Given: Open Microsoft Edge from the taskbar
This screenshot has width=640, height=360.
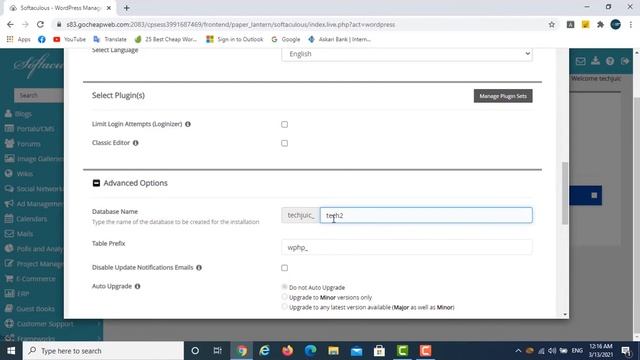Looking at the screenshot, I should click(x=310, y=351).
